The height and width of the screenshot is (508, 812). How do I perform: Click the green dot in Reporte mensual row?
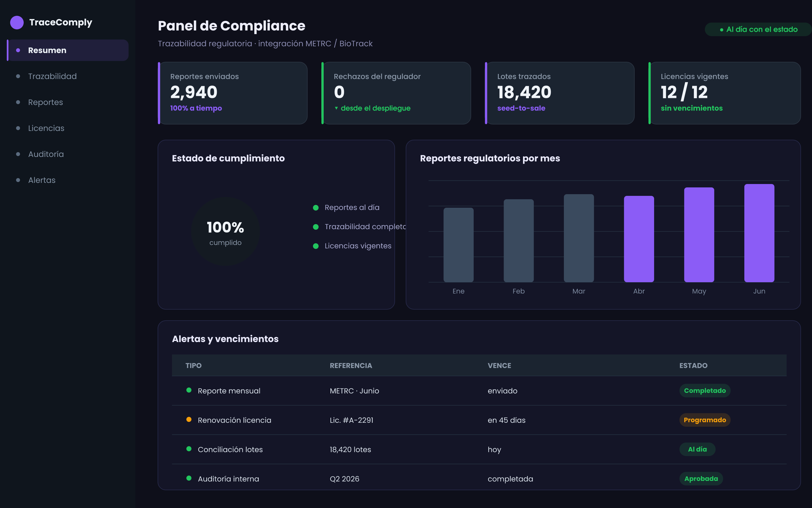189,390
